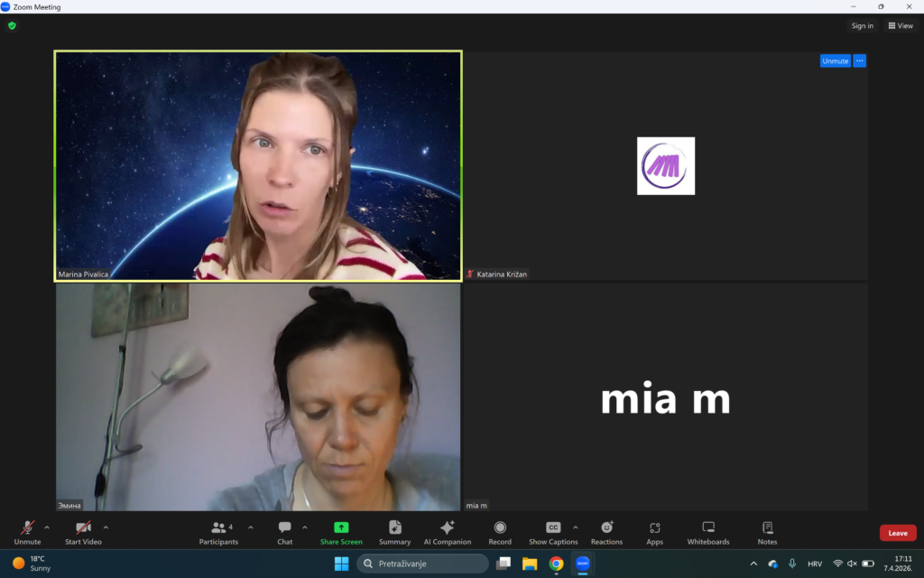Start recording the meeting
This screenshot has height=578, width=924.
500,532
